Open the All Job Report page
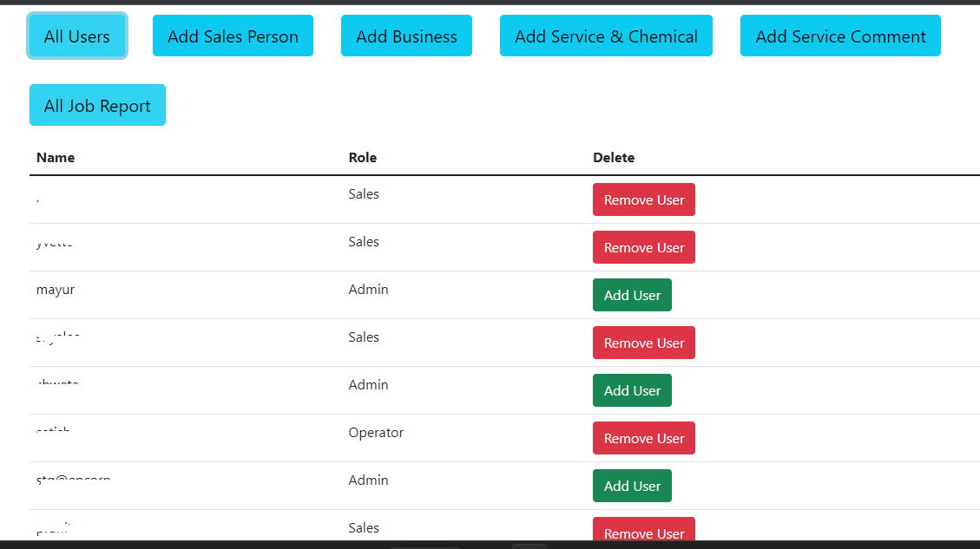980x549 pixels. coord(97,105)
